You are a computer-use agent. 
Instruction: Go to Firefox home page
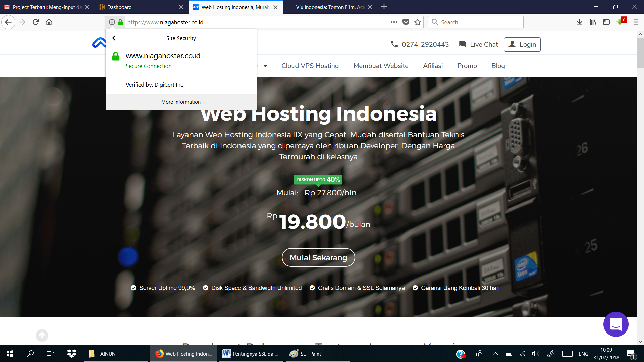tap(49, 22)
